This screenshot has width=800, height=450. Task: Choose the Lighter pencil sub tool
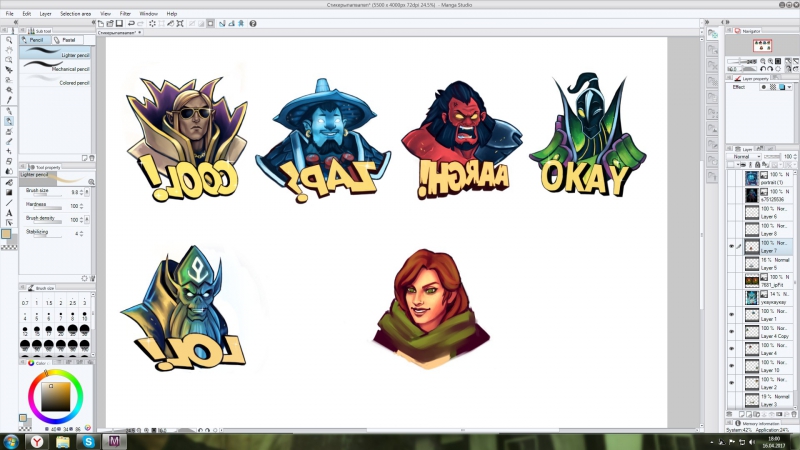point(56,53)
